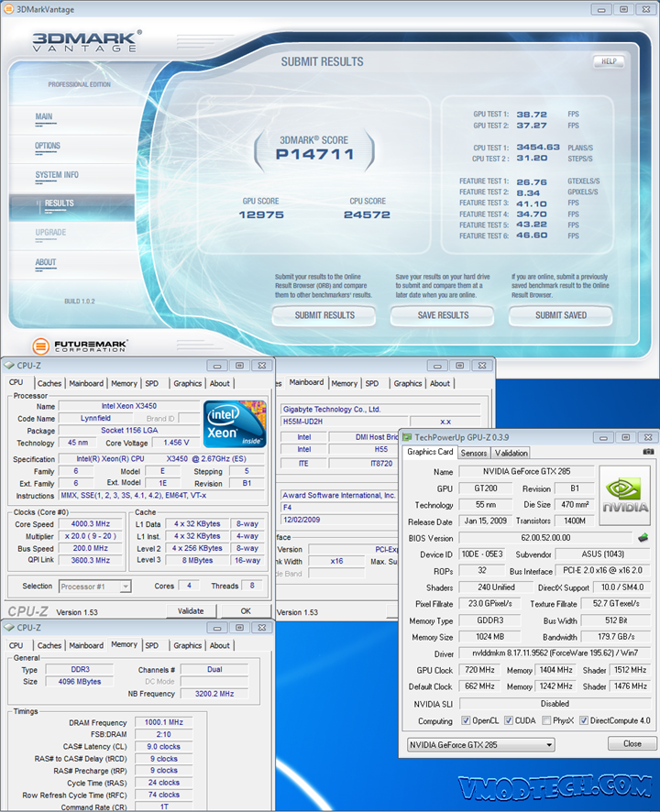Open About tab in top CPU-Z window
Screen dimensions: 660x812
220,383
